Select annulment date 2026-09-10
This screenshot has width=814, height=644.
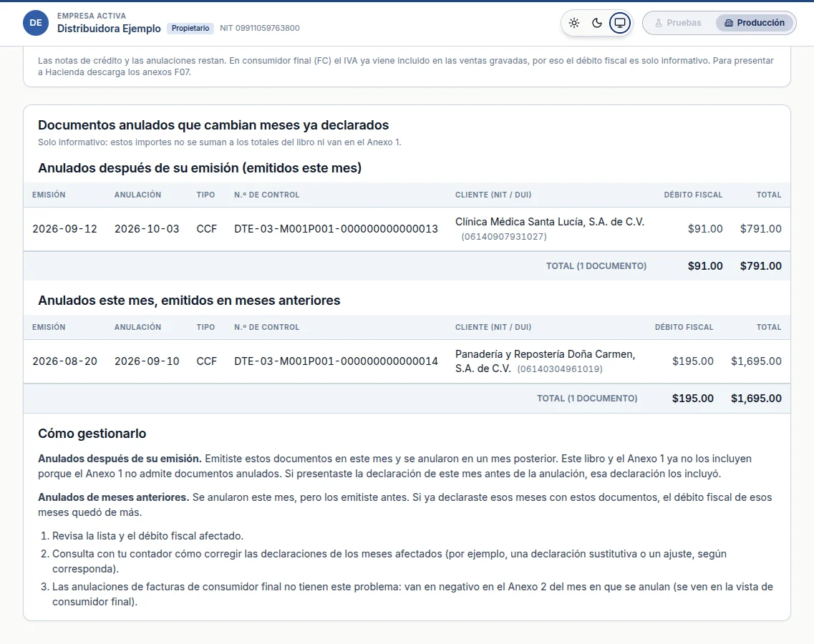(x=147, y=361)
